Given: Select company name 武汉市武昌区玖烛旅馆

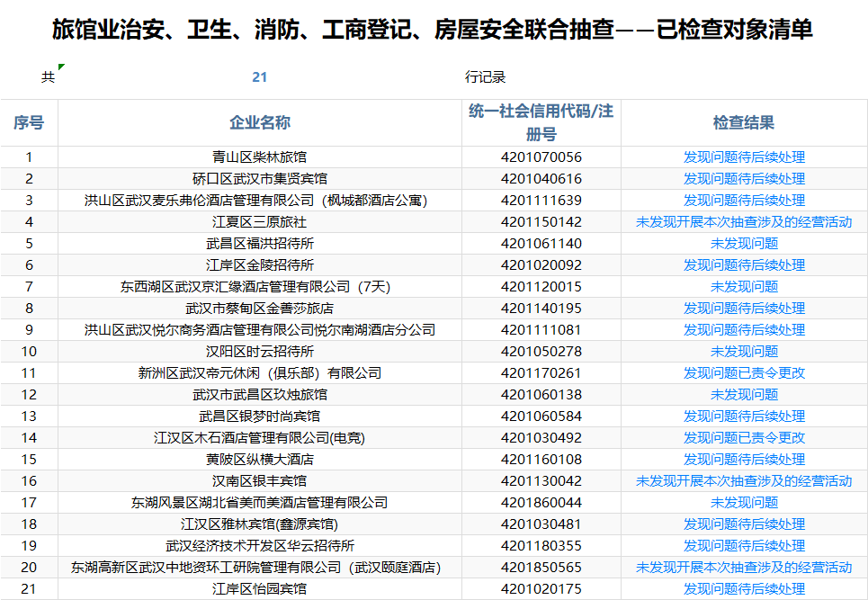Looking at the screenshot, I should [260, 395].
